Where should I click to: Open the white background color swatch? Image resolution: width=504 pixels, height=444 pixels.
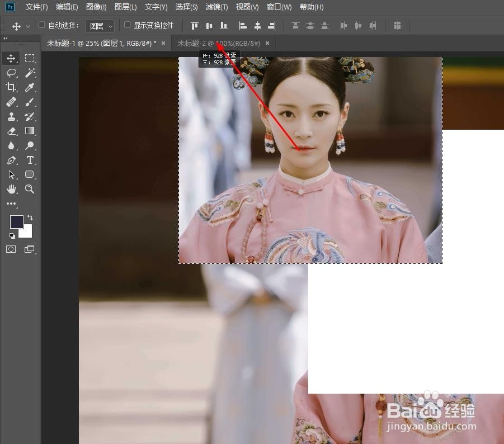pos(27,233)
